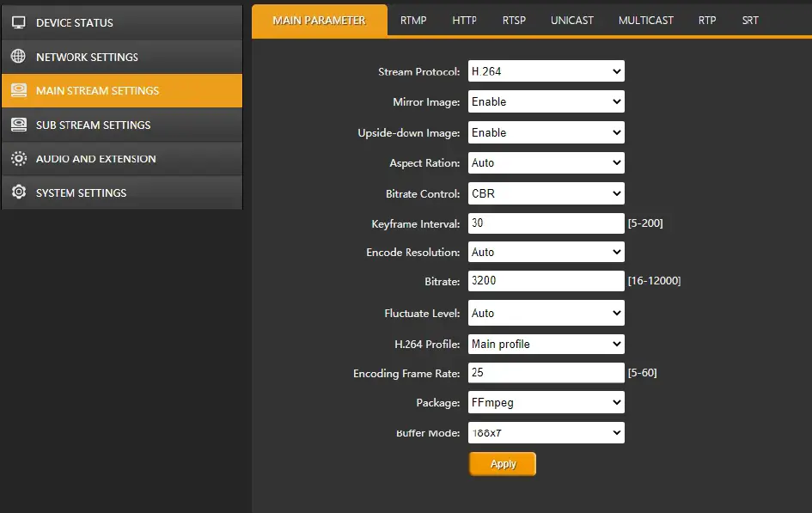Click the H.264 Profile label
812x513 pixels.
coord(427,345)
